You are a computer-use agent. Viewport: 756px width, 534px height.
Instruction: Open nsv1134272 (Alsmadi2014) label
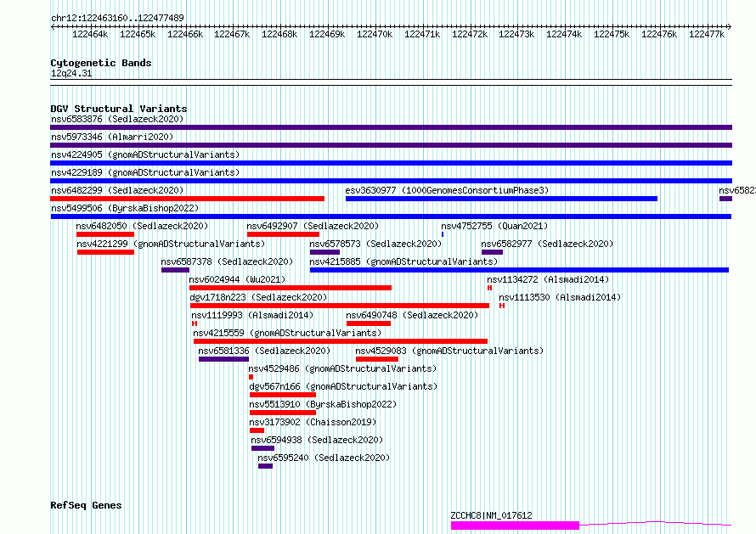pos(548,279)
